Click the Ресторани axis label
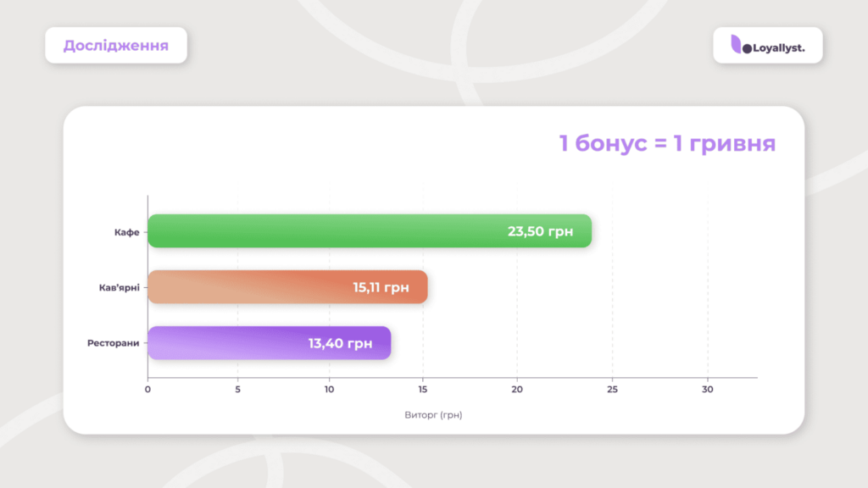868x488 pixels. point(114,343)
